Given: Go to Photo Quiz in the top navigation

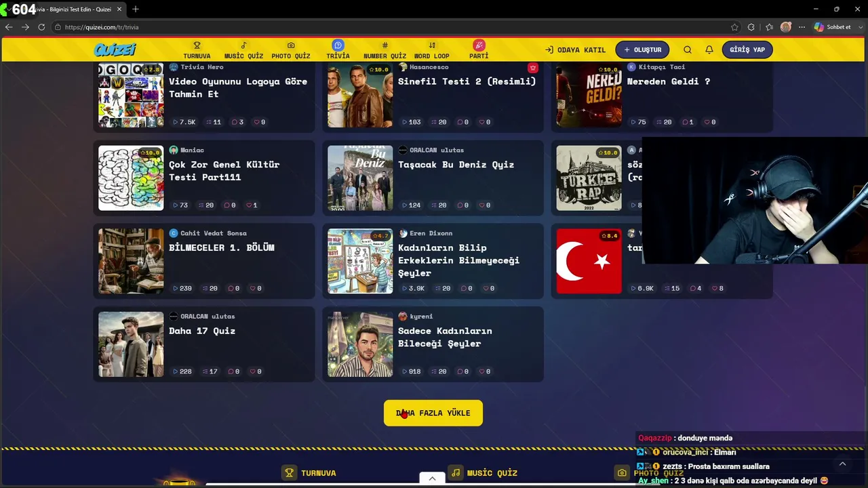Looking at the screenshot, I should pos(291,50).
